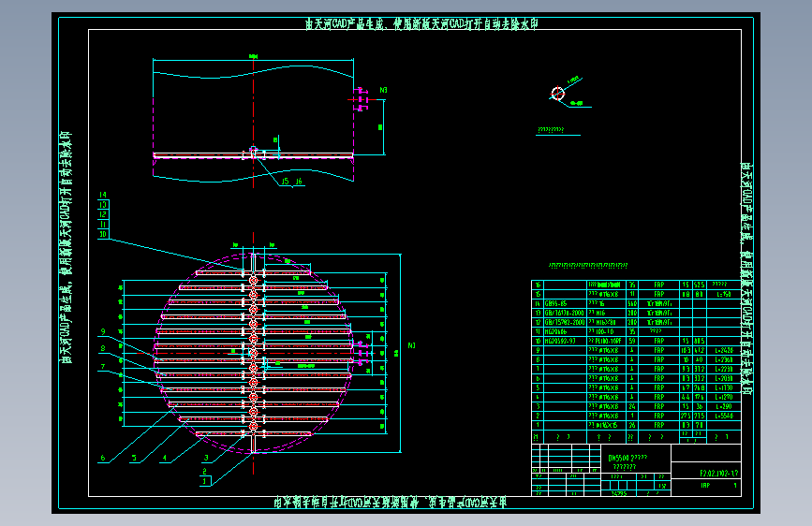Pick callout number 3 below the plan view
Screen dimensions: 812x526
[x=206, y=458]
